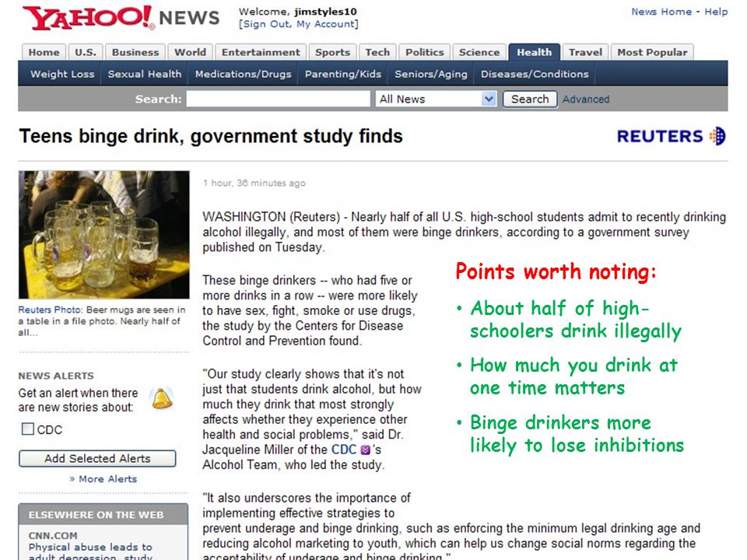
Task: Open the Home tab
Action: [44, 52]
